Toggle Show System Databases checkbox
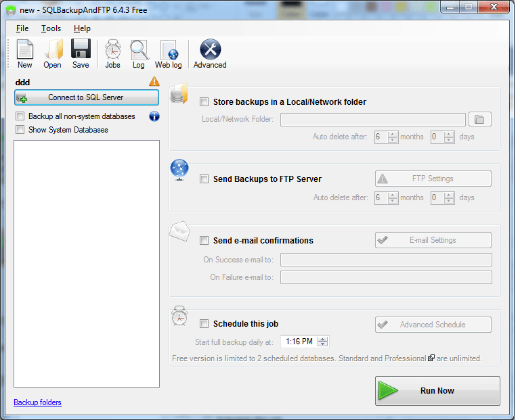 pos(20,129)
